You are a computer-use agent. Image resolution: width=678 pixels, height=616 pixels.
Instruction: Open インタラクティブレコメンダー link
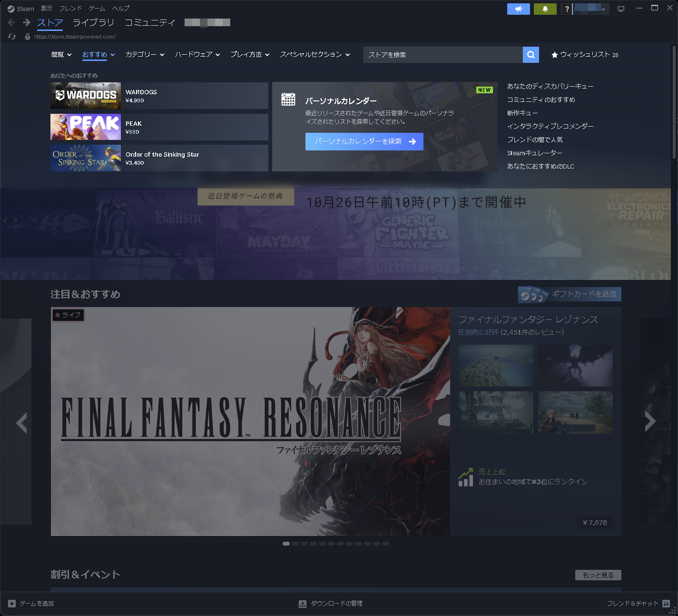[x=550, y=126]
